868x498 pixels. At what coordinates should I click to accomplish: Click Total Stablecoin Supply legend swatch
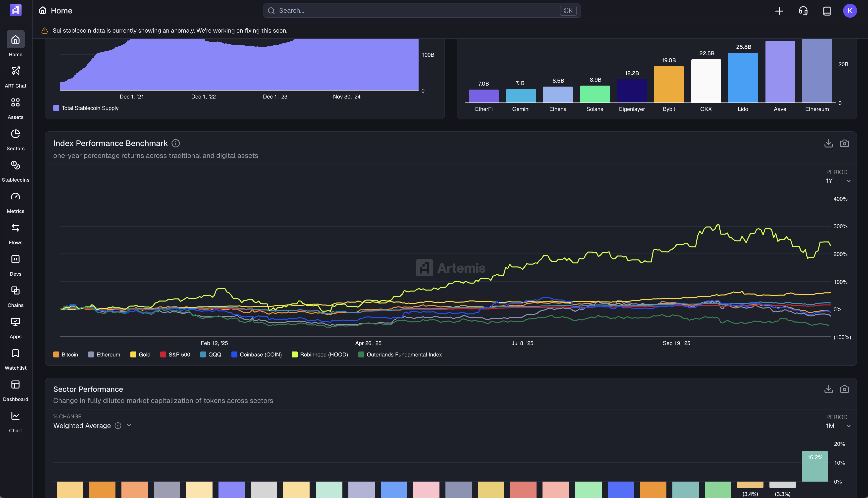(x=56, y=108)
